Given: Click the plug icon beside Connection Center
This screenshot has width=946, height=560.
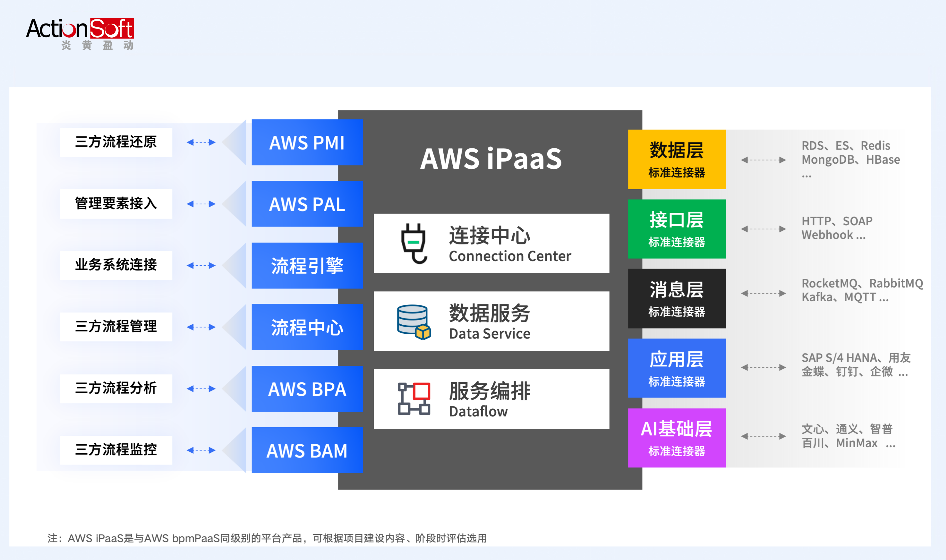Looking at the screenshot, I should coord(414,243).
